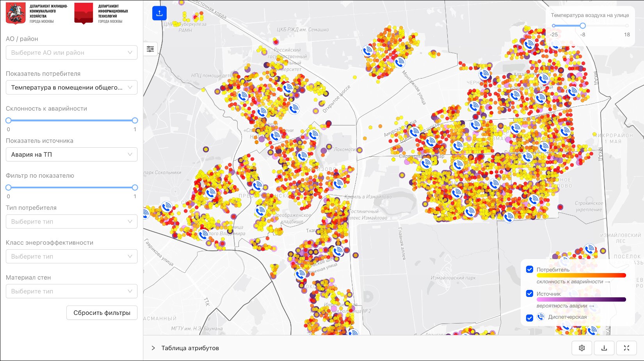The height and width of the screenshot is (361, 644).
Task: Click the download icon in bottom bar
Action: click(x=604, y=348)
